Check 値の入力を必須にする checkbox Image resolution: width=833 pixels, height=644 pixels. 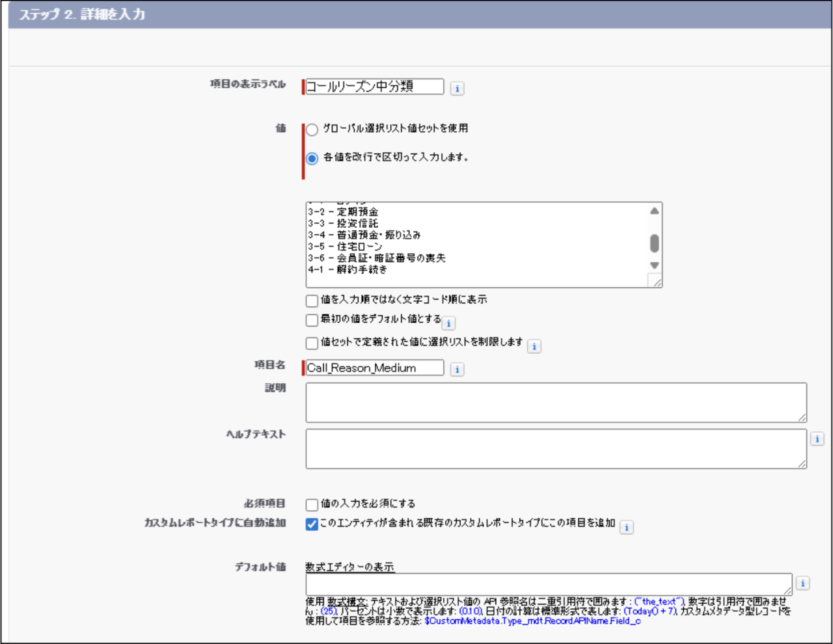312,504
